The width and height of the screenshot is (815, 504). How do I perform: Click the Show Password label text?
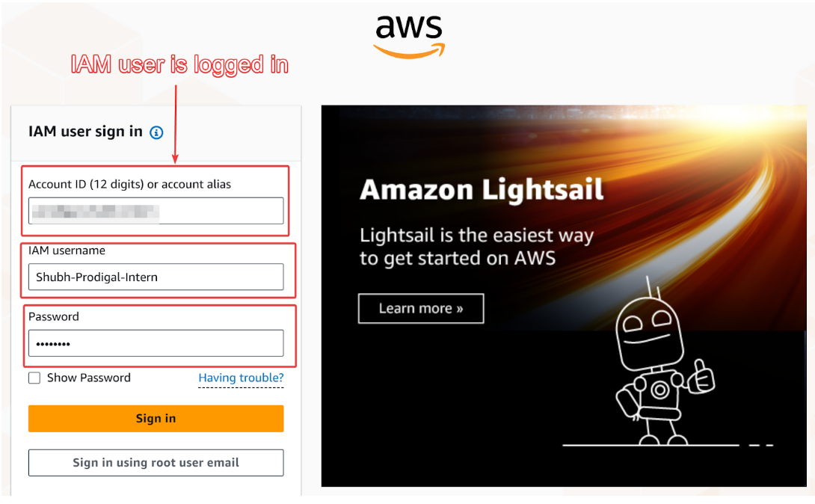pos(88,378)
